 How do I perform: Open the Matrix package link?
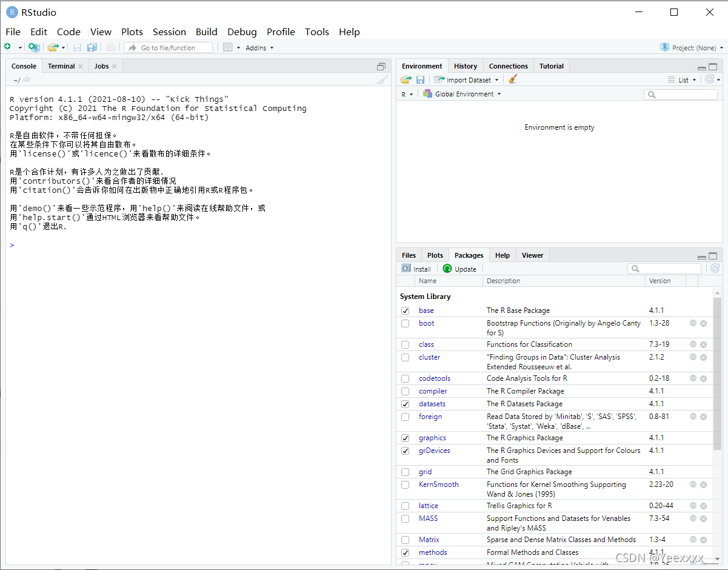coord(429,540)
